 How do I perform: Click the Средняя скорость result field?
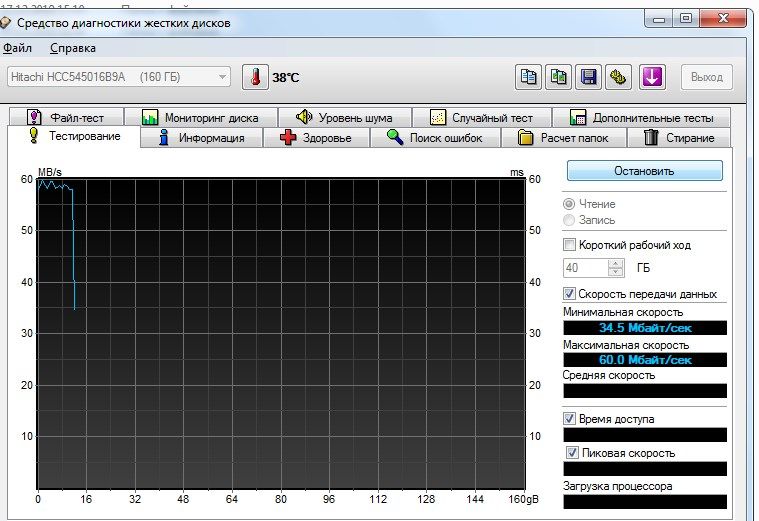[645, 391]
